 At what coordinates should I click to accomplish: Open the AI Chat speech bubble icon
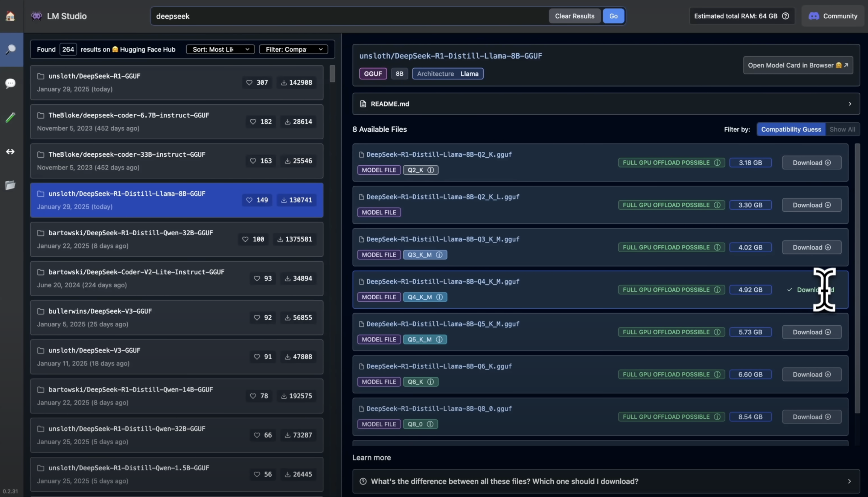[10, 83]
